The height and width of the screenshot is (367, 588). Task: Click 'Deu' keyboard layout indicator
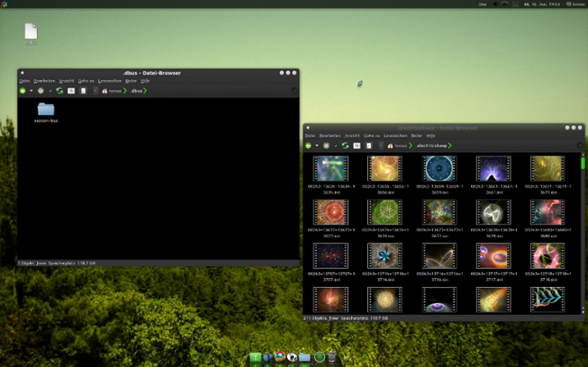[x=482, y=4]
